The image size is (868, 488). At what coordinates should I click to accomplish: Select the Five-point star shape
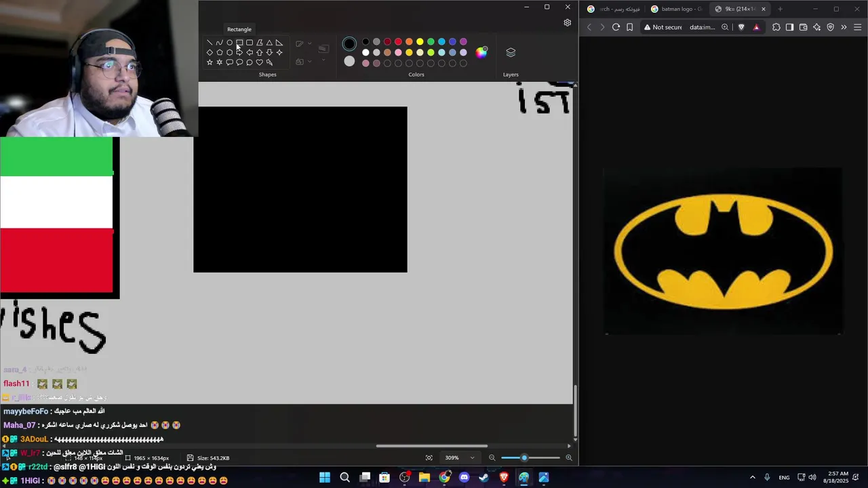(210, 62)
